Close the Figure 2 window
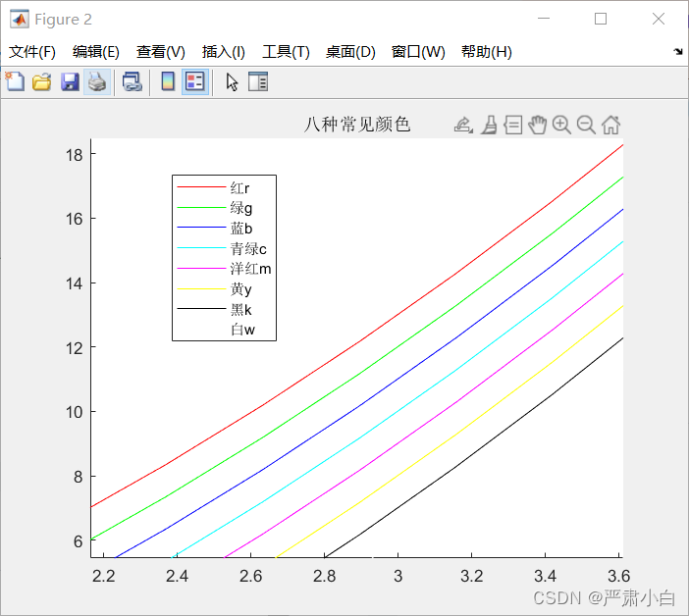The height and width of the screenshot is (616, 689). click(659, 19)
